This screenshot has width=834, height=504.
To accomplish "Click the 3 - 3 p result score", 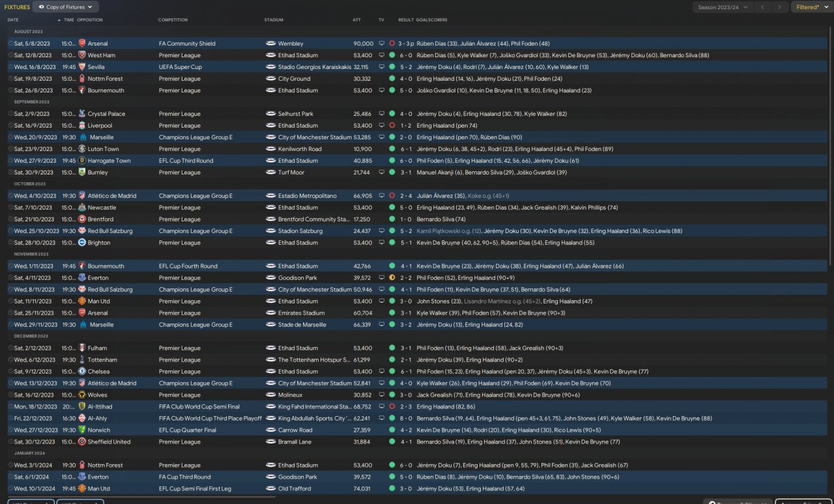I will click(x=407, y=44).
